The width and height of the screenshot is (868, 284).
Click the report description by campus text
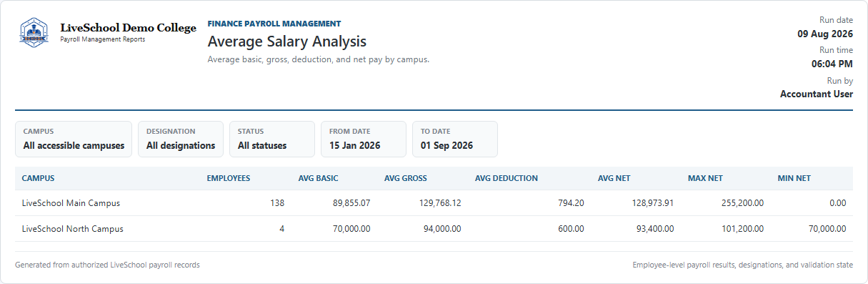pyautogui.click(x=318, y=59)
